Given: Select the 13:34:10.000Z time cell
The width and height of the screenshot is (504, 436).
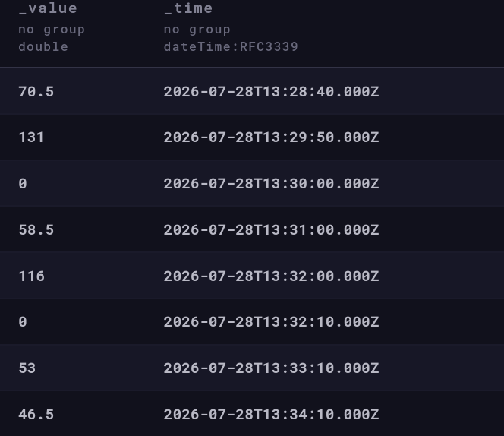Looking at the screenshot, I should (271, 415).
